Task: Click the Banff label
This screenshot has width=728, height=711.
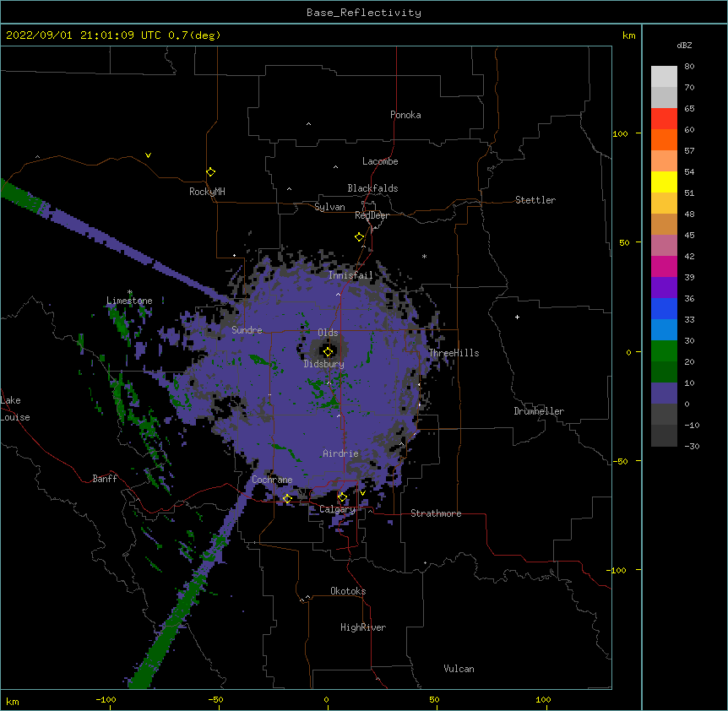Action: 105,479
